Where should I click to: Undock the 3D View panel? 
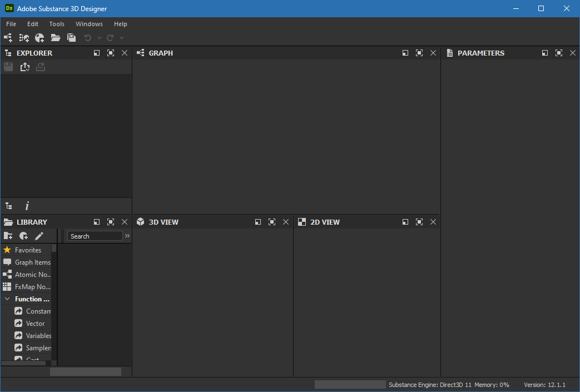click(x=258, y=222)
